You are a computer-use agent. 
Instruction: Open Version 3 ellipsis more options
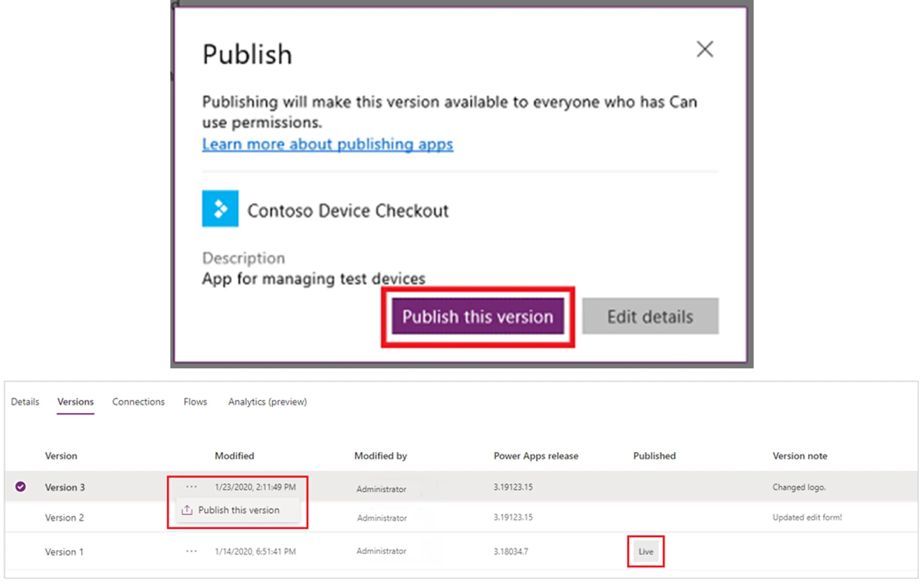click(191, 487)
